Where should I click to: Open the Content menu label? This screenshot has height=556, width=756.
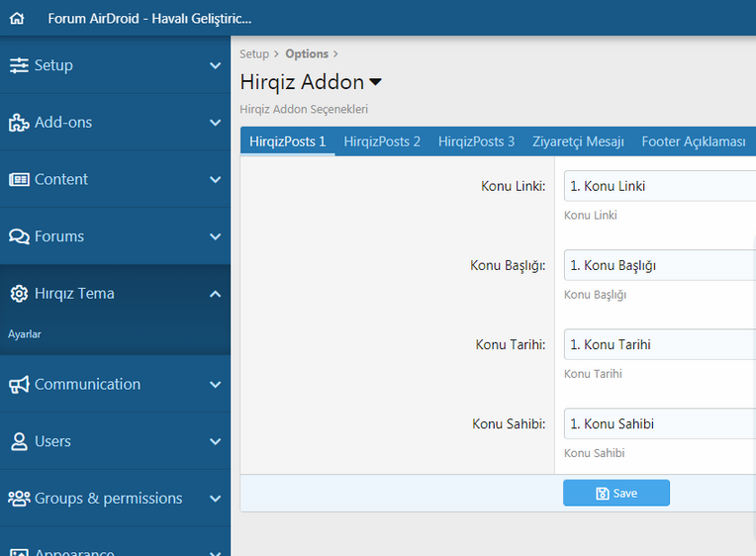tap(61, 179)
